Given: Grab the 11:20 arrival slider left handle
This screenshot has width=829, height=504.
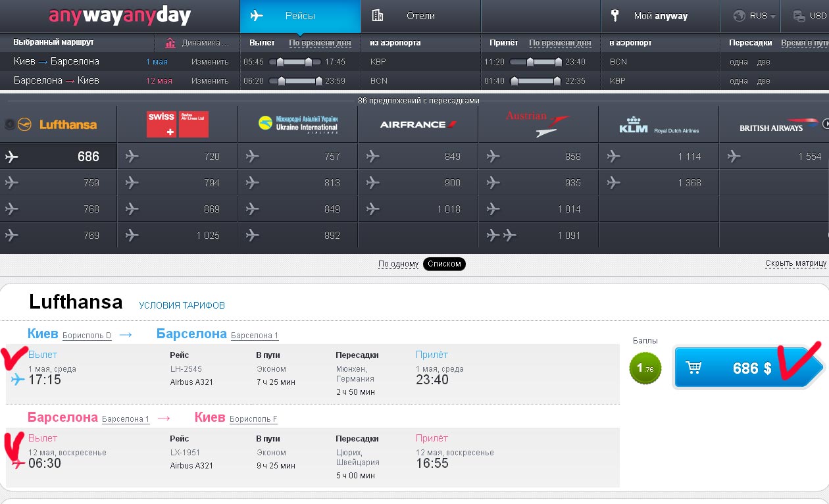Looking at the screenshot, I should (531, 63).
